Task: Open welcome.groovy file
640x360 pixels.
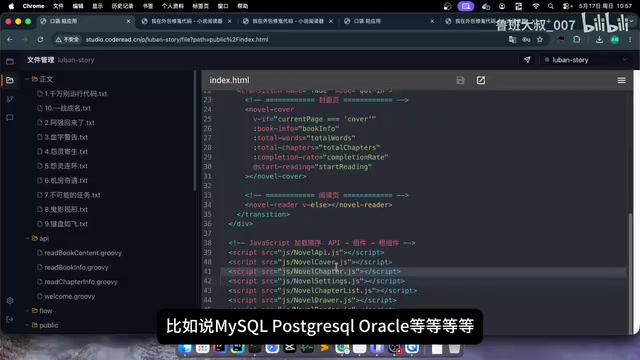Action: click(66, 296)
